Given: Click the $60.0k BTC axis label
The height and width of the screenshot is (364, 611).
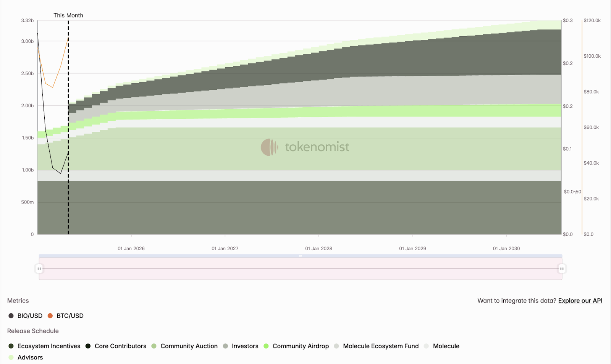Looking at the screenshot, I should tap(591, 128).
